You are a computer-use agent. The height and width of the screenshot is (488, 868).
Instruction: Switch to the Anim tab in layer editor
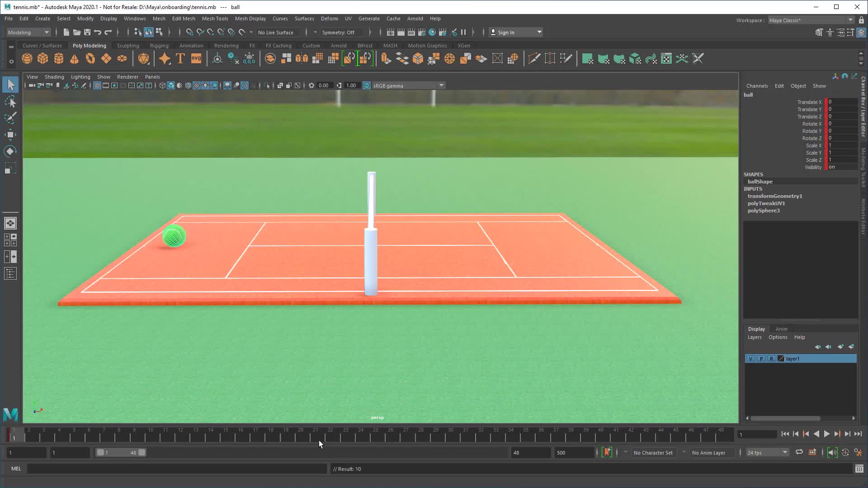(781, 329)
